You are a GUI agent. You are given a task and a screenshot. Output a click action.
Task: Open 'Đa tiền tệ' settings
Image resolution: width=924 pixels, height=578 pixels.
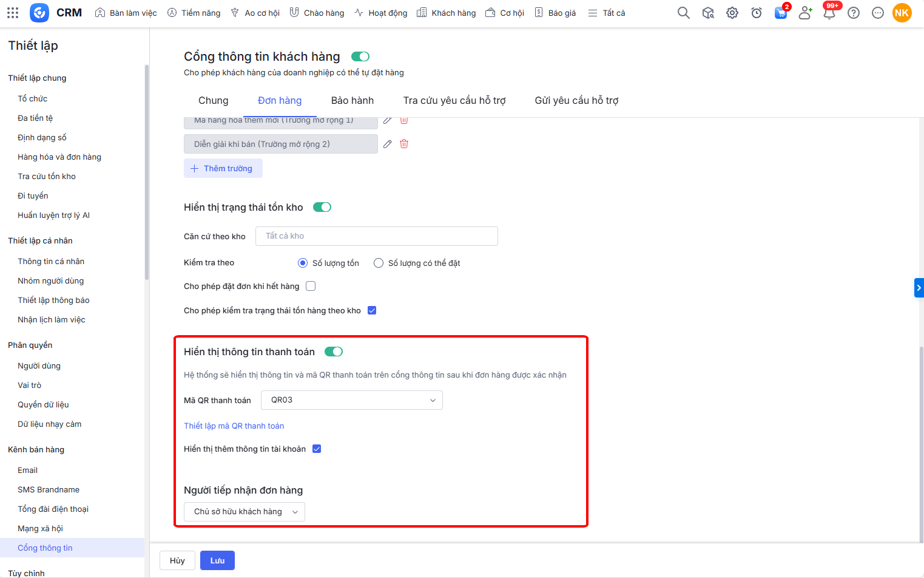(x=35, y=118)
